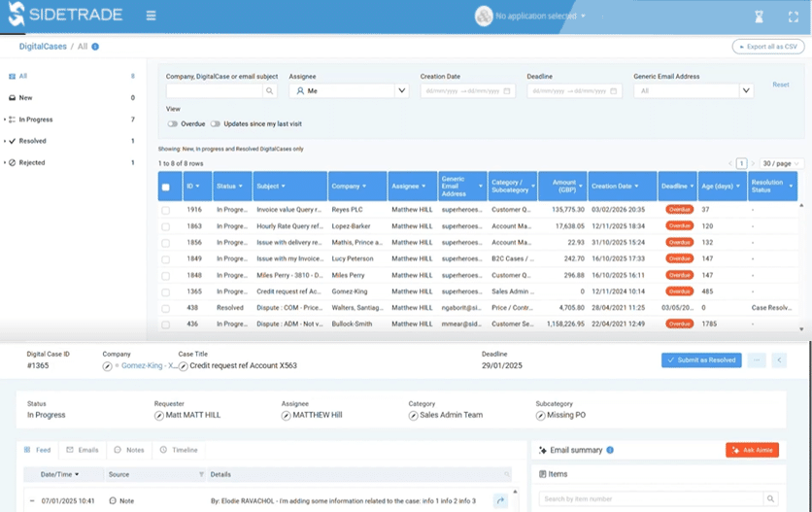Open the Creation Date calendar icon
The height and width of the screenshot is (512, 812).
pos(507,91)
